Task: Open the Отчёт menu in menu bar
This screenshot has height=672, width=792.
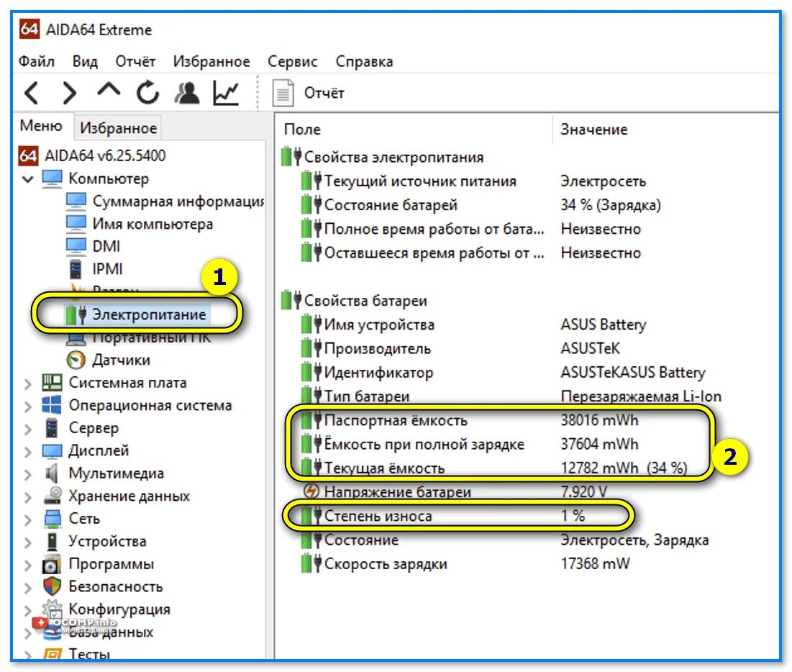Action: click(135, 62)
